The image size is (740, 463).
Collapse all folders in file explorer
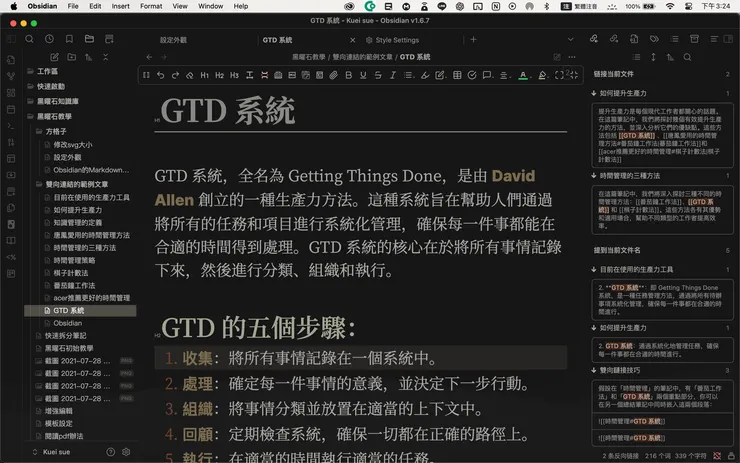tap(105, 57)
